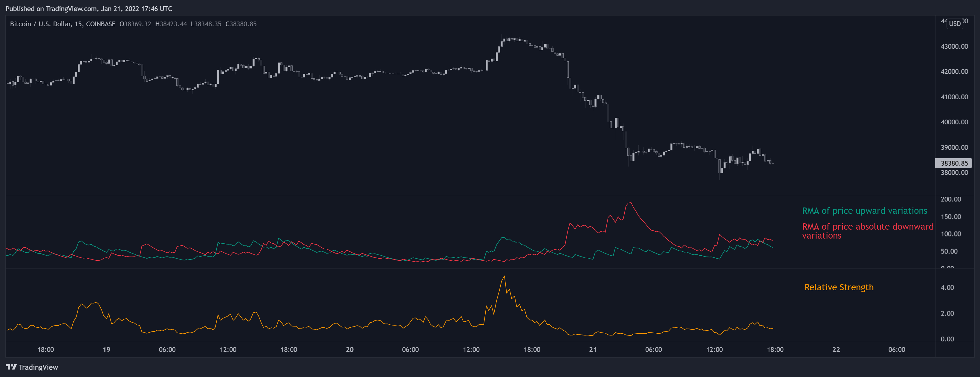
Task: Click the close value C38380.85 in the legend
Action: pos(241,24)
